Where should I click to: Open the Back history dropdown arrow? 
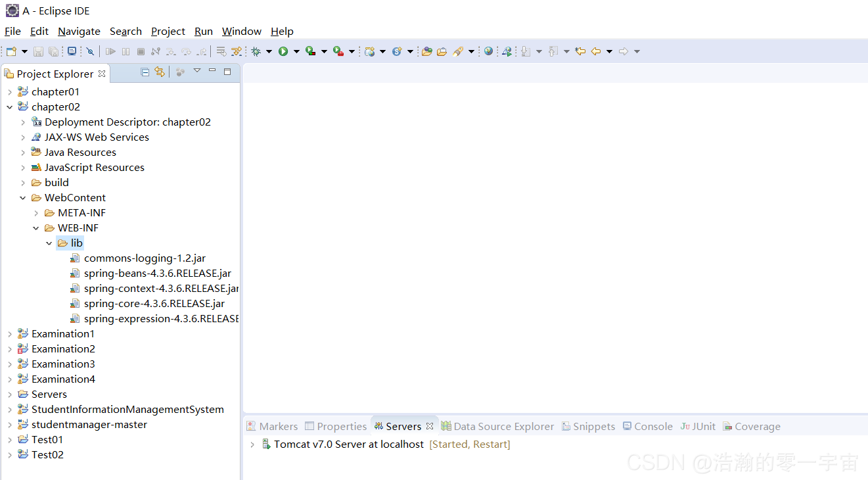609,51
